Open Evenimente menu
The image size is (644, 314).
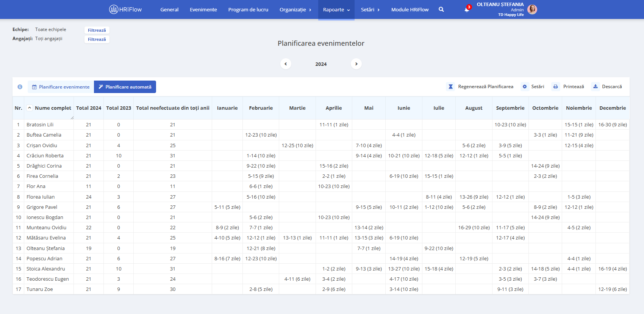click(x=203, y=9)
